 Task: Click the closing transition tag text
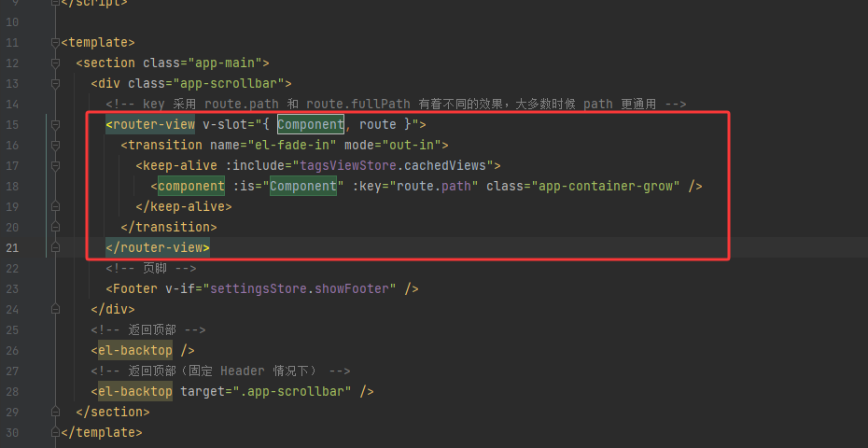click(169, 227)
